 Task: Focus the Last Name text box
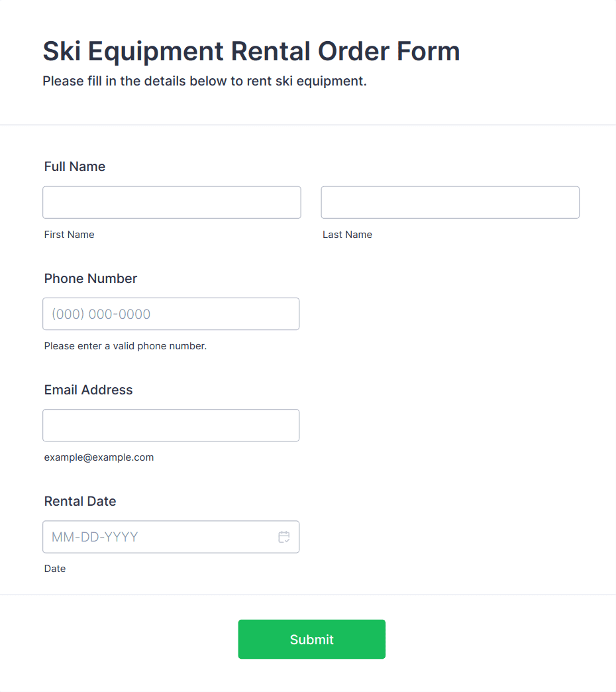(x=450, y=202)
